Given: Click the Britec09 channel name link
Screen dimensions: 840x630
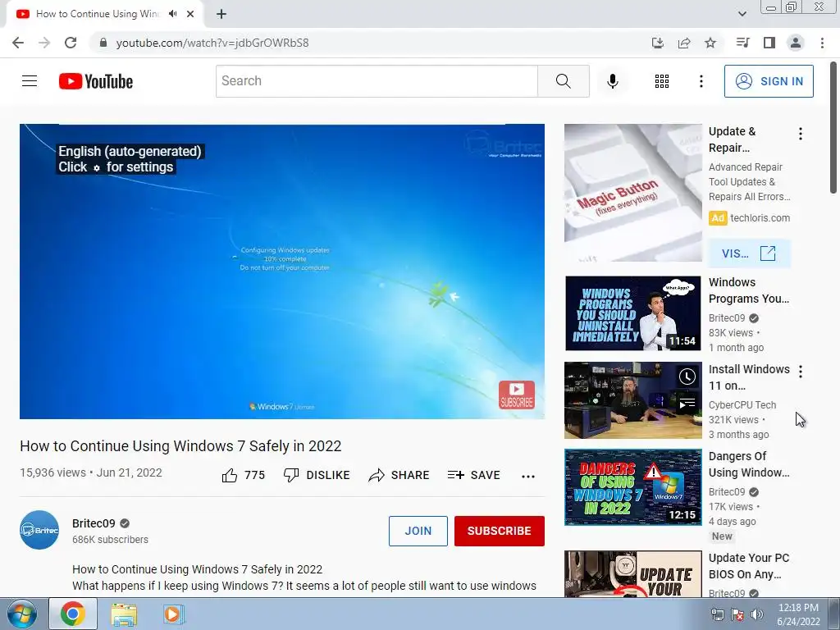Looking at the screenshot, I should pos(94,523).
